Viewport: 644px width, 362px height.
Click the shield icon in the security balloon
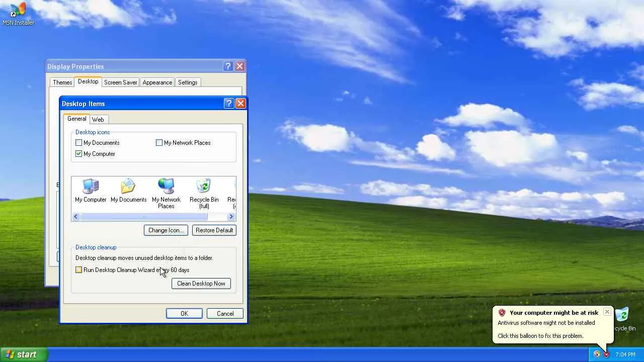click(502, 313)
